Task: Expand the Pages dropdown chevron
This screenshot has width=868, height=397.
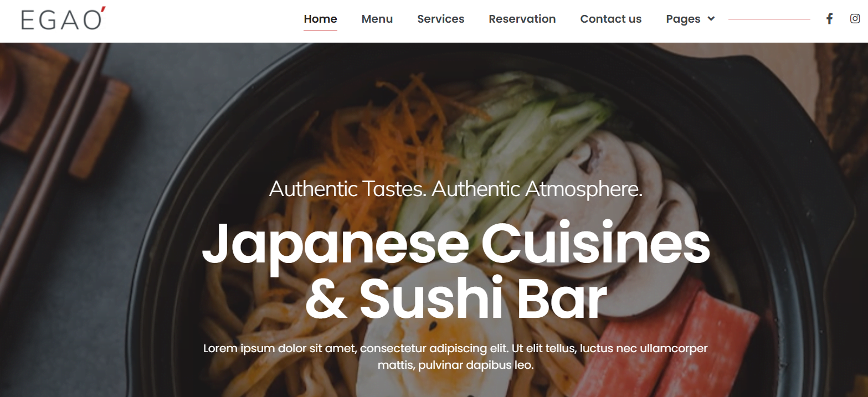Action: pyautogui.click(x=711, y=19)
